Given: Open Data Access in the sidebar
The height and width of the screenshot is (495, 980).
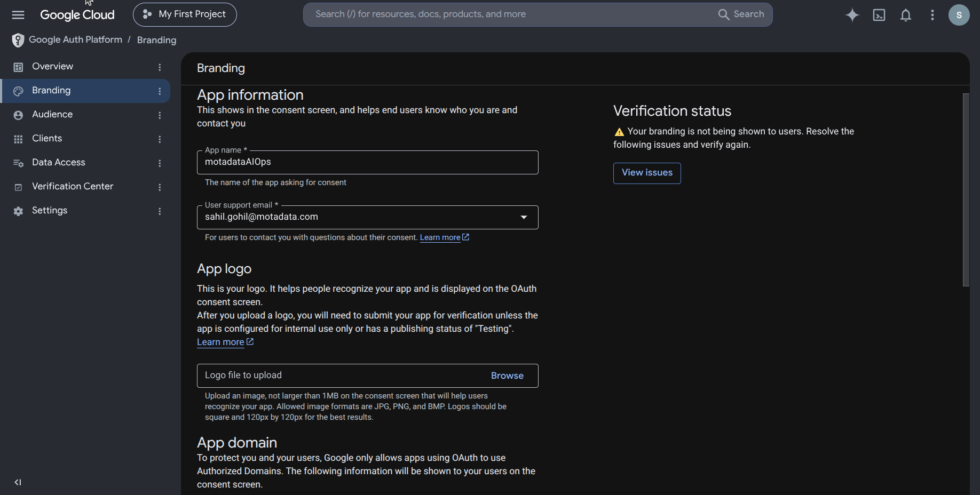Looking at the screenshot, I should (x=59, y=162).
